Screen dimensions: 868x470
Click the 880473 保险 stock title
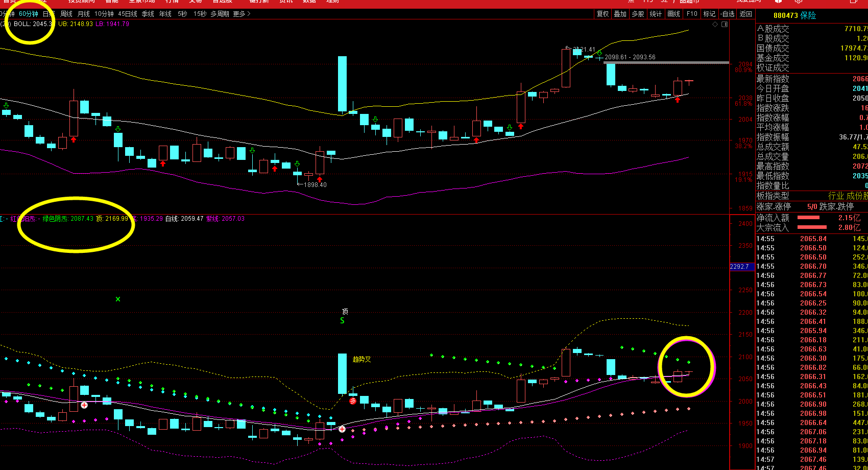click(795, 16)
